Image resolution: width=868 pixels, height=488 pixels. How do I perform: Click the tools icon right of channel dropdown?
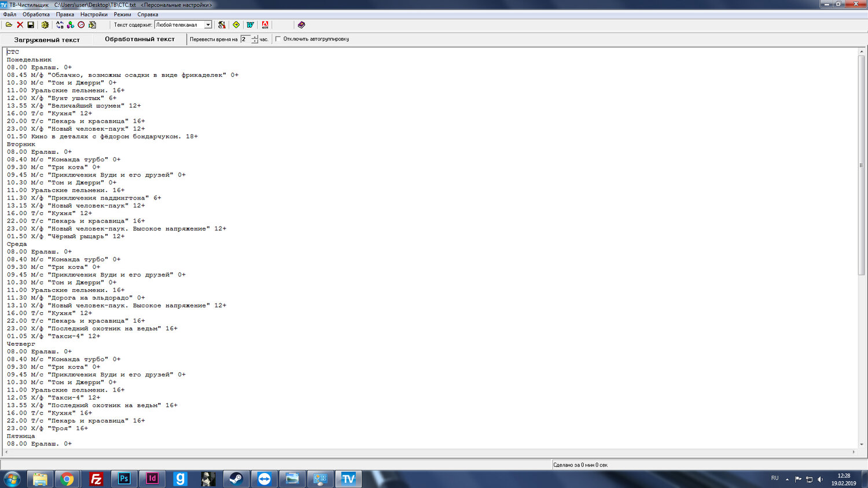coord(222,25)
